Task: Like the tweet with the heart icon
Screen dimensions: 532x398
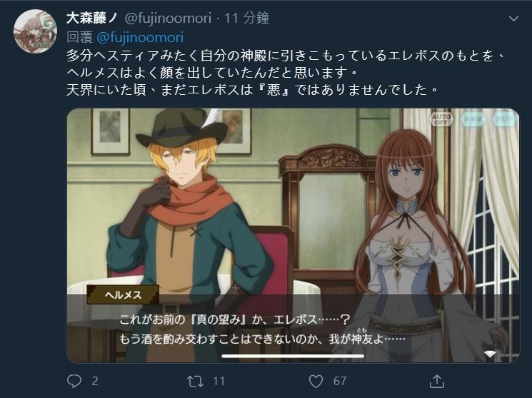Action: pos(316,382)
